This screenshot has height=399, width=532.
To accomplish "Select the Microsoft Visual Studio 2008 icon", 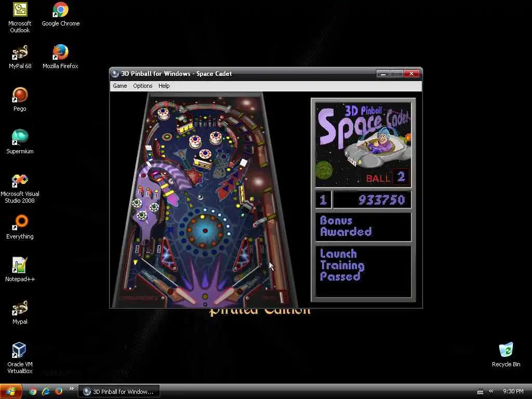I will click(20, 189).
